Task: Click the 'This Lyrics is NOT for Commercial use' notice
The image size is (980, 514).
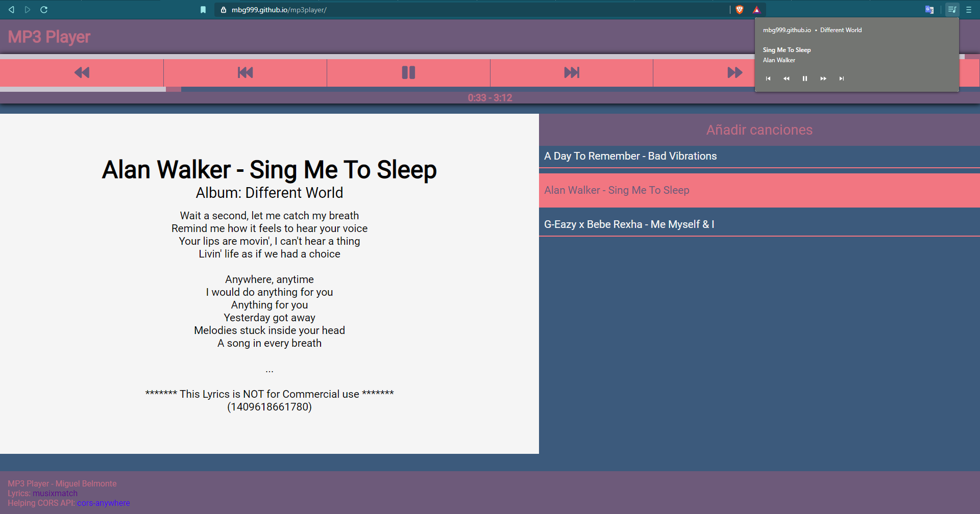Action: (x=269, y=394)
